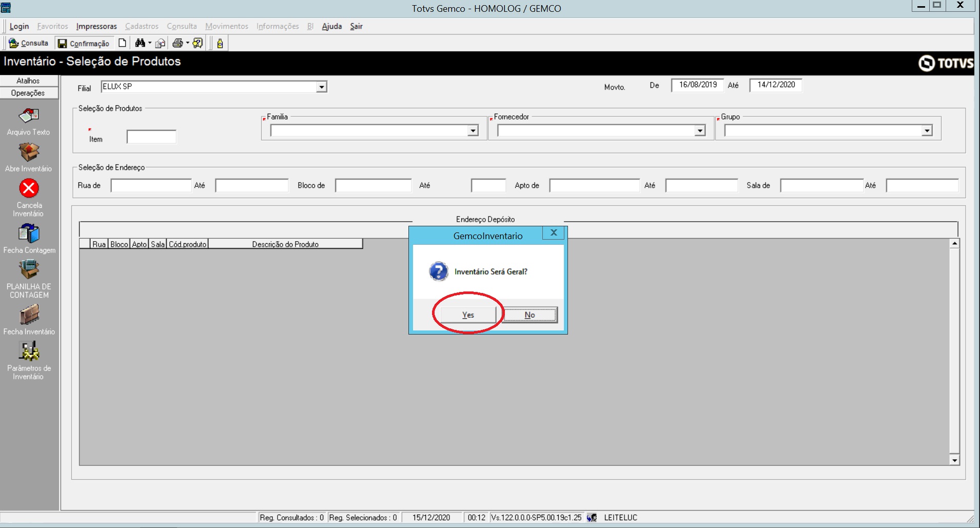Viewport: 980px width, 528px height.
Task: Click the scrollbar down arrow of grid
Action: (954, 460)
